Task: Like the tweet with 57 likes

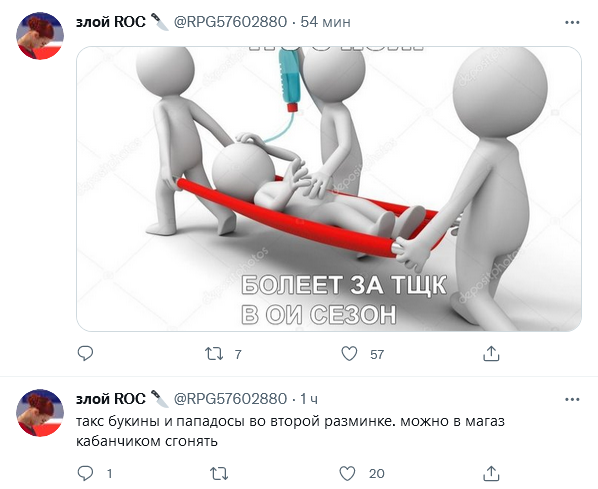Action: [x=349, y=354]
